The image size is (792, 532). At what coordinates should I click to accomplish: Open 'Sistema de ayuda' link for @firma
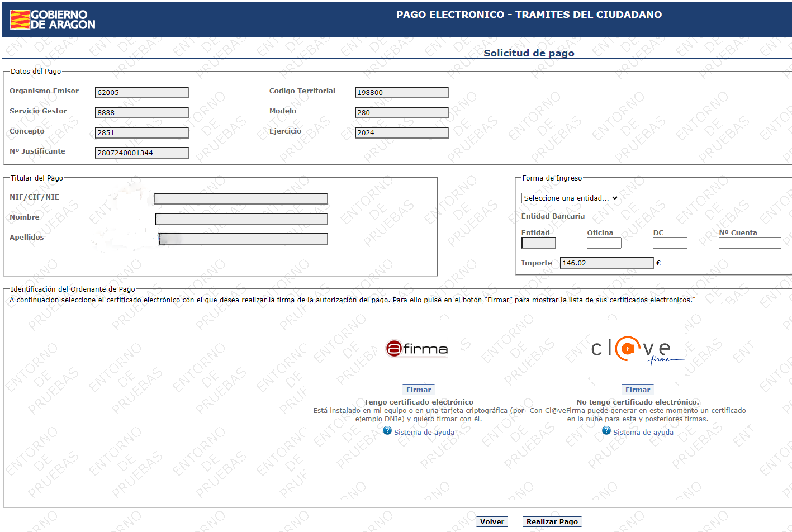pos(424,433)
